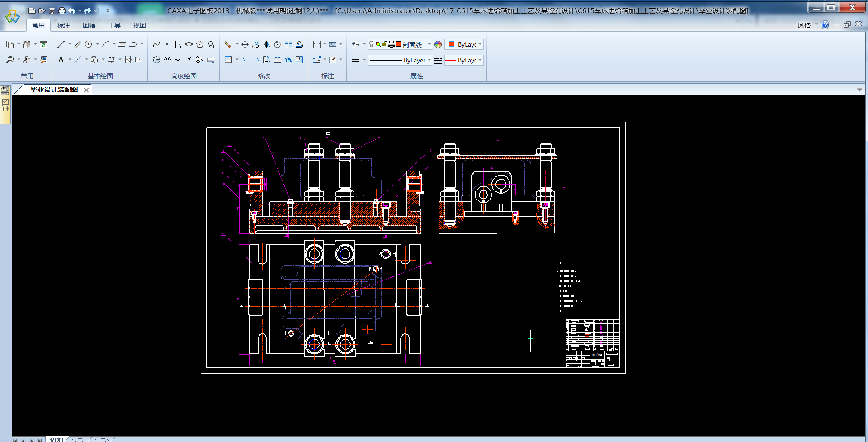The image size is (868, 442).
Task: Toggle the layer padlock lock icon
Action: 384,44
